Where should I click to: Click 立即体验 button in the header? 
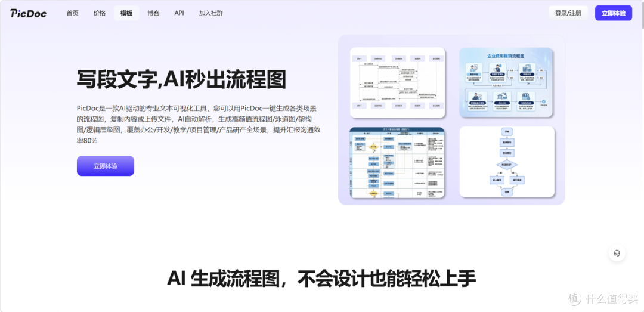pyautogui.click(x=614, y=13)
